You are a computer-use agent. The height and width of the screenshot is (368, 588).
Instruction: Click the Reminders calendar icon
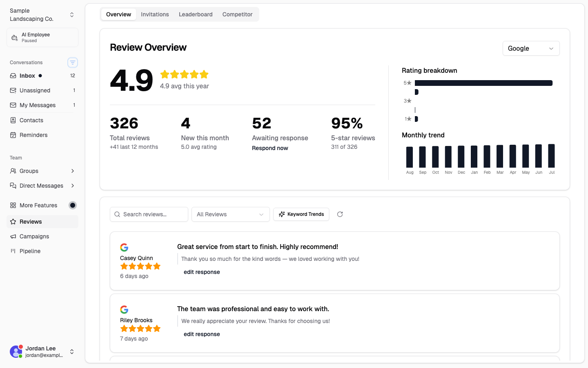13,135
